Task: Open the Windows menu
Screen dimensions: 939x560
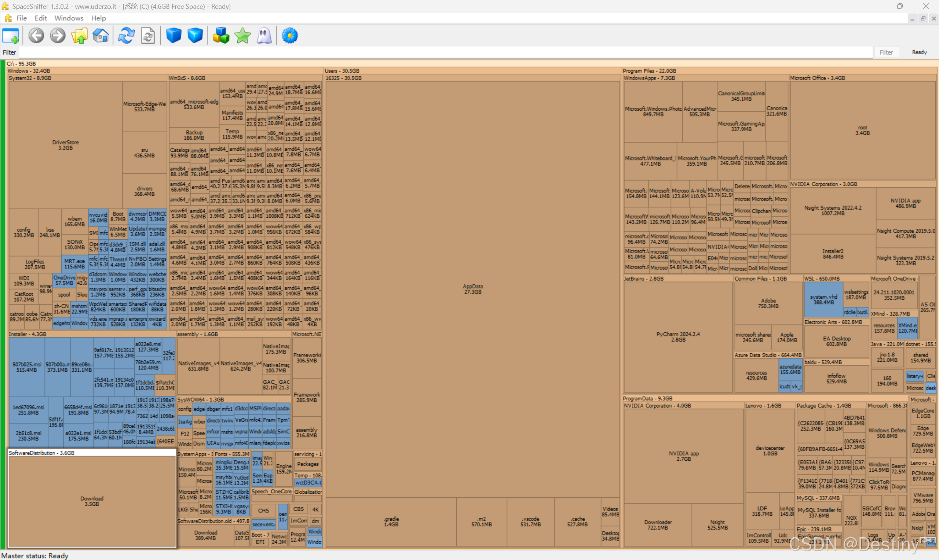Action: pyautogui.click(x=69, y=18)
